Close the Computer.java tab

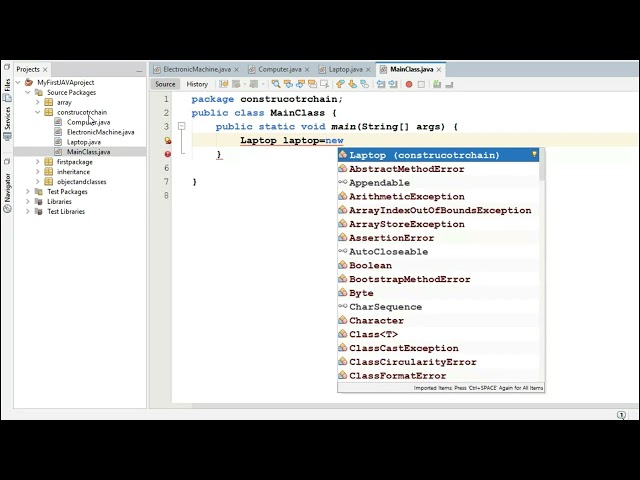point(307,70)
